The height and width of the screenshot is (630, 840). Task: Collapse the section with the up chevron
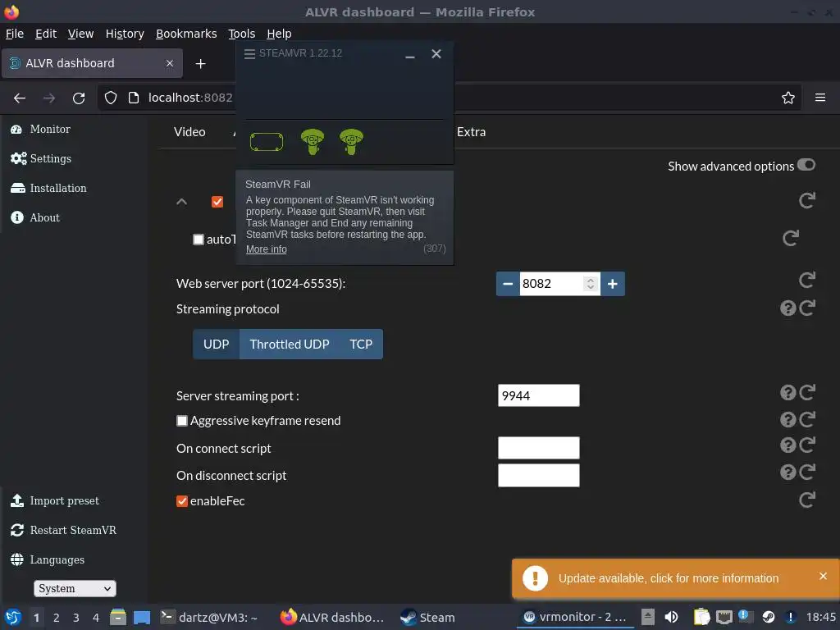point(181,202)
